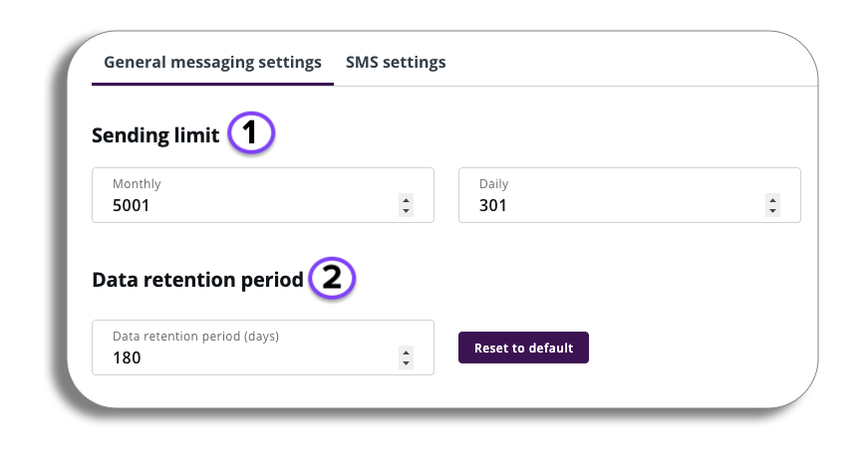Lower data retention days with down arrow
Viewport: 868px width, 471px height.
[406, 362]
